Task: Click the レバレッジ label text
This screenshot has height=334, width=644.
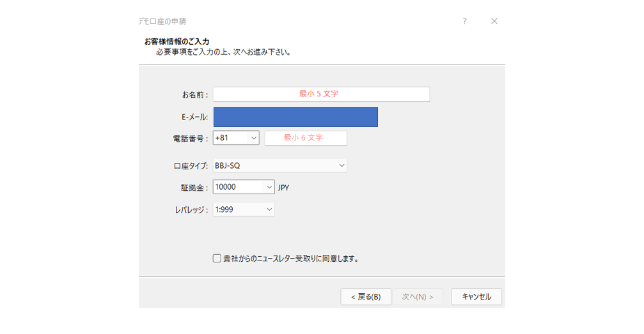Action: 191,209
